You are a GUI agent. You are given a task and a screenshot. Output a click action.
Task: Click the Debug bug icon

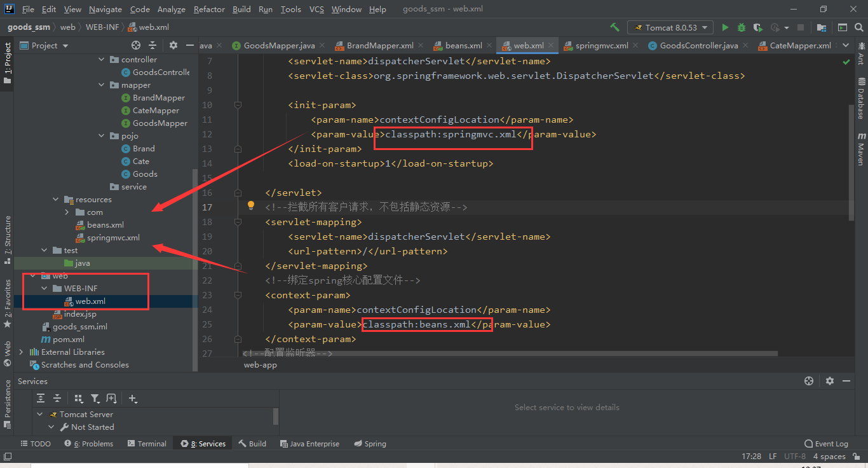[x=741, y=27]
